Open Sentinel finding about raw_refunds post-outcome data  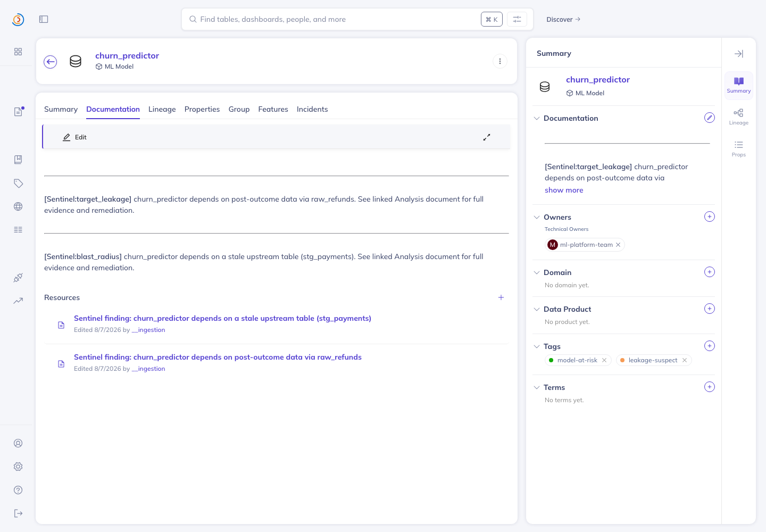218,357
